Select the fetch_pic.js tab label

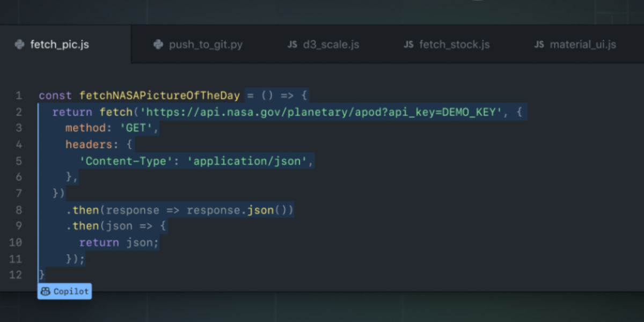tap(60, 45)
